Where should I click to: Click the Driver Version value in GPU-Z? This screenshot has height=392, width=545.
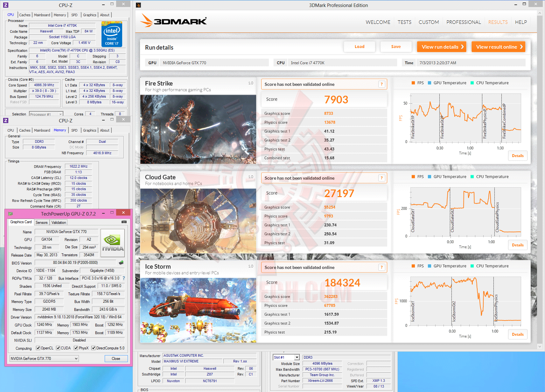80,317
